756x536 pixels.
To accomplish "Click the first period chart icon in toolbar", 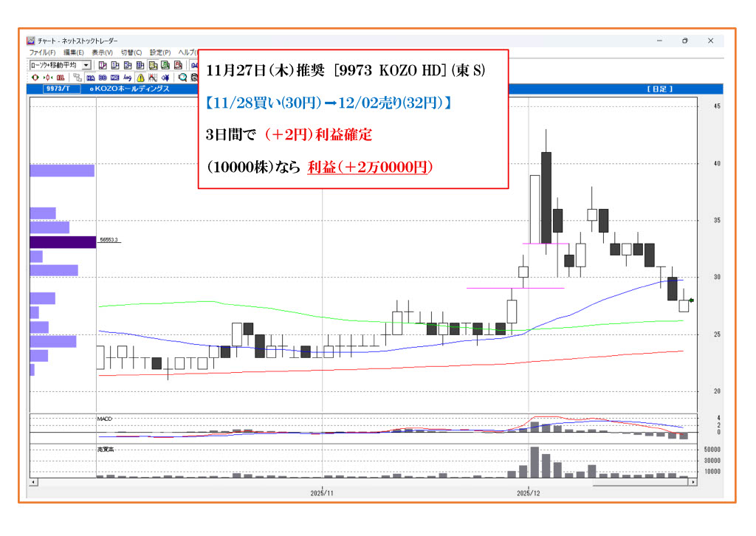I will click(x=103, y=66).
